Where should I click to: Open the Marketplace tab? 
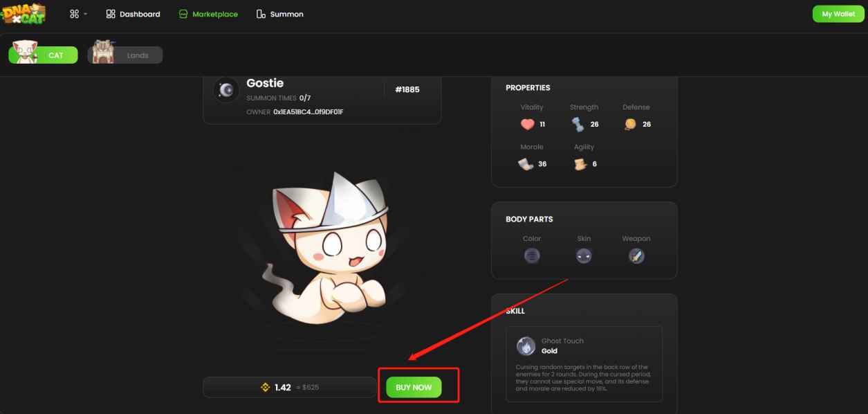point(208,14)
